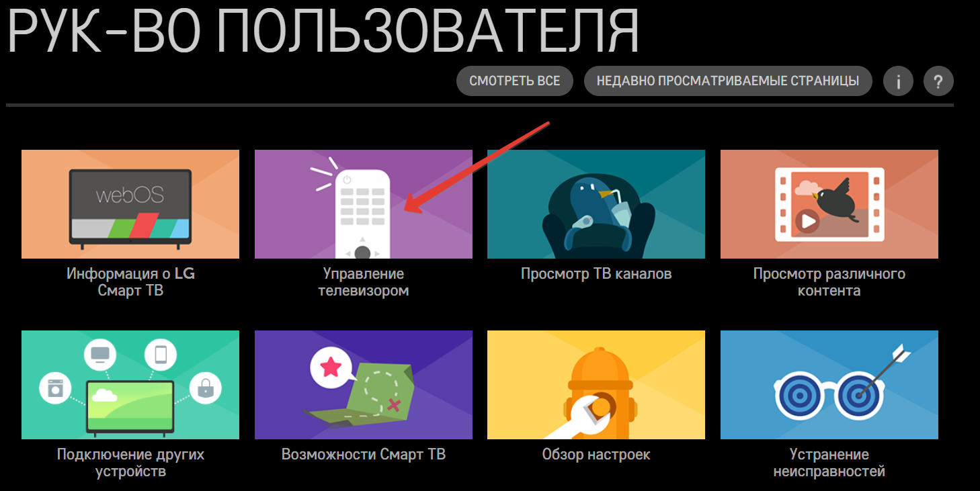Click the info "i" round icon

[x=898, y=82]
